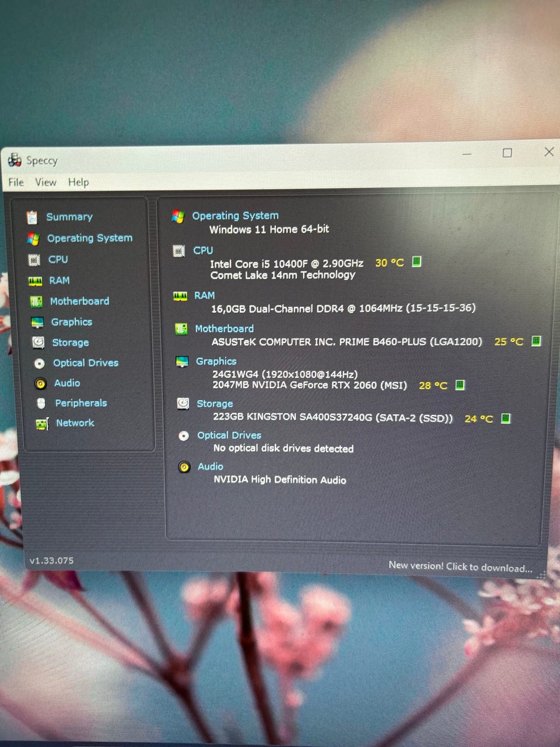
Task: Open the Graphics heading link in summary
Action: tap(216, 361)
